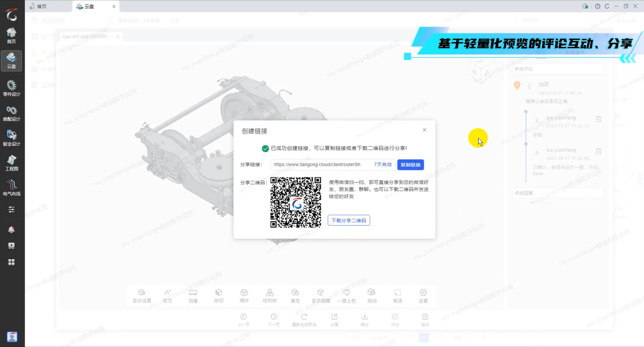Open 电气布线 module in sidebar
The width and height of the screenshot is (644, 347).
(x=11, y=187)
